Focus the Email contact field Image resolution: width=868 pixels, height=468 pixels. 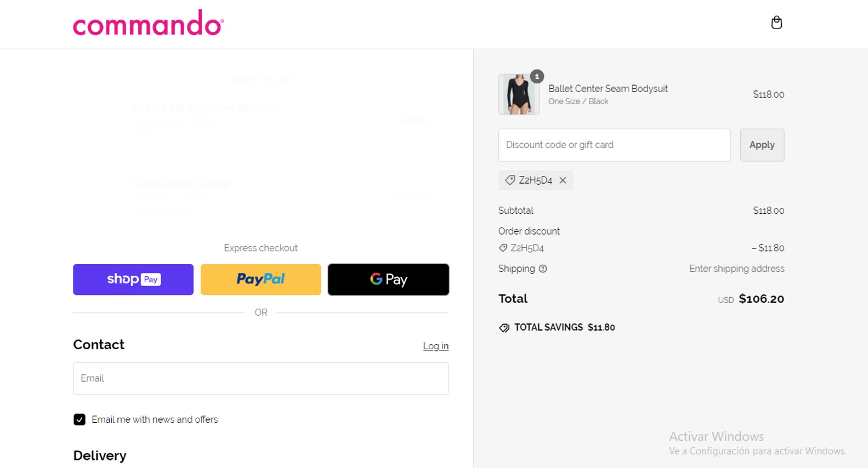[260, 379]
